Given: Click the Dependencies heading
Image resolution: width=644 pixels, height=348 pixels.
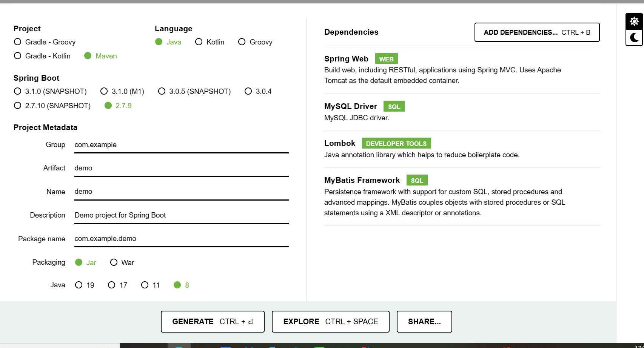Looking at the screenshot, I should pyautogui.click(x=351, y=32).
